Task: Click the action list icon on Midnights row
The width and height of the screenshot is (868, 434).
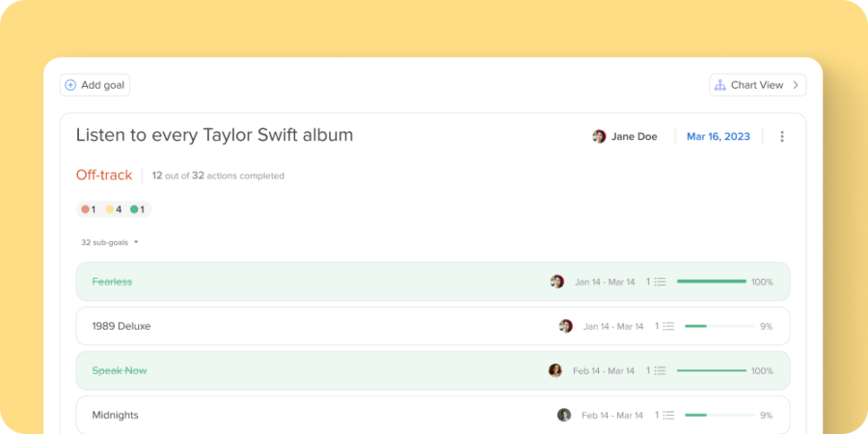Action: click(x=668, y=415)
